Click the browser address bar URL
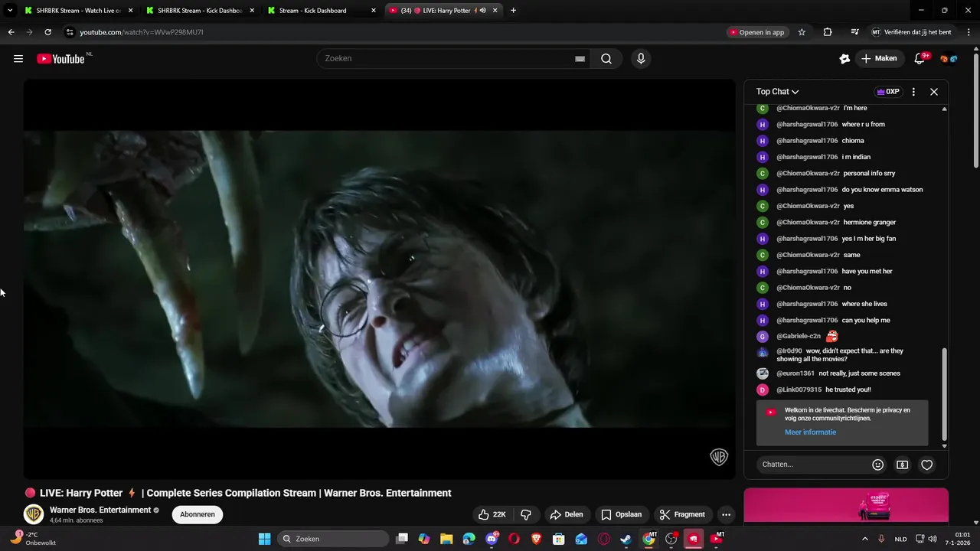This screenshot has width=980, height=551. click(142, 32)
